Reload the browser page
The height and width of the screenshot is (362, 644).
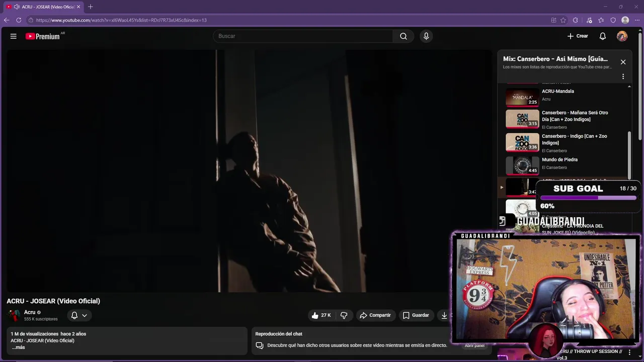click(x=19, y=20)
